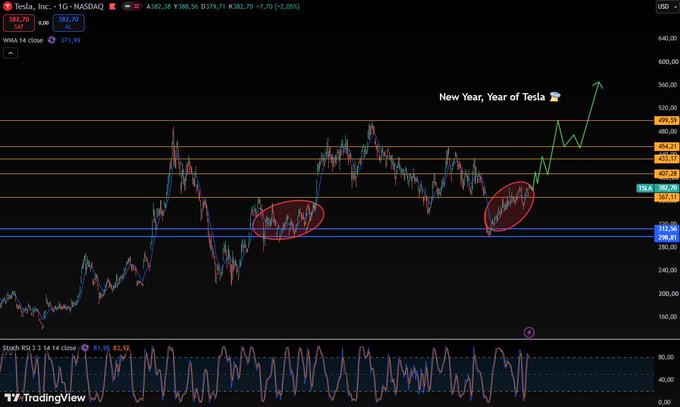Toggle the pill-shaped switch beside the red flag
The image size is (680, 407).
coord(131,7)
